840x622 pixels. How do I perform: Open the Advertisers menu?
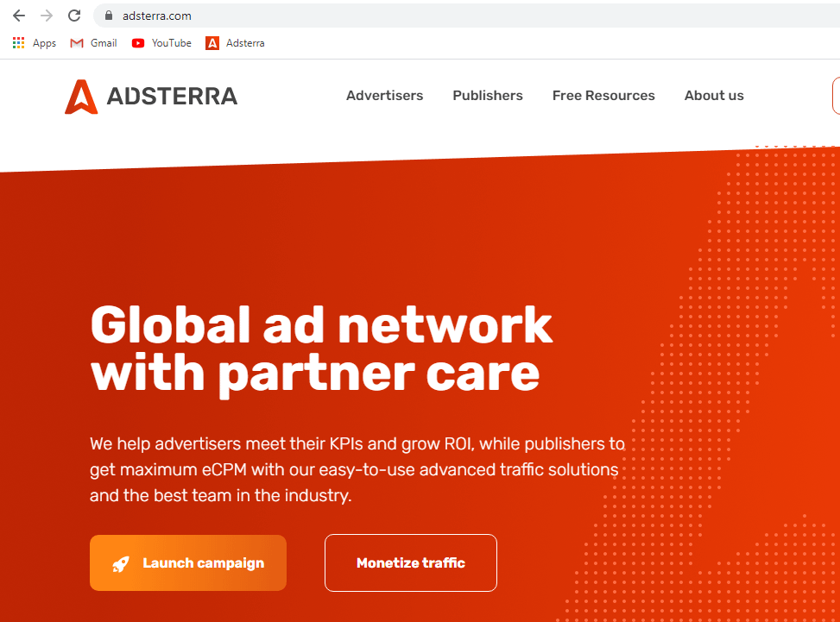[x=385, y=95]
